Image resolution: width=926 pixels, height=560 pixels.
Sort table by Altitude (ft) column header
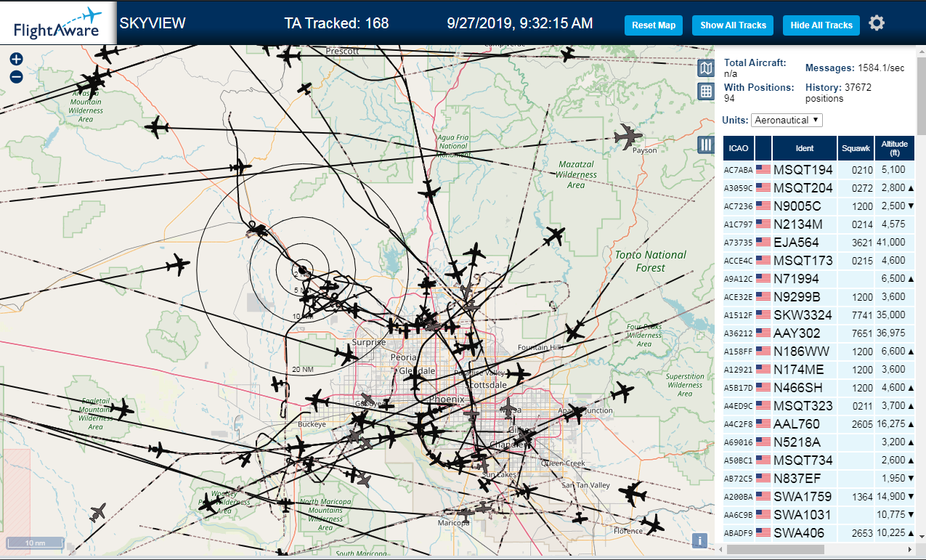click(895, 148)
